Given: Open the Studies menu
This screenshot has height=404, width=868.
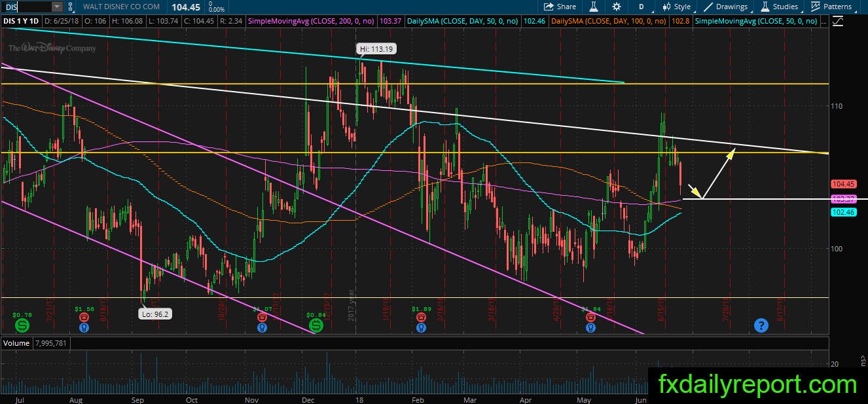Looking at the screenshot, I should [779, 7].
